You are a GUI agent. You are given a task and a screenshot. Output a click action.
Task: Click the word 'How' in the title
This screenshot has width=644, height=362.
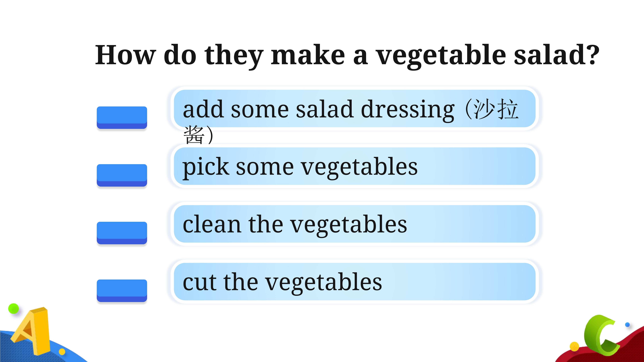click(125, 55)
